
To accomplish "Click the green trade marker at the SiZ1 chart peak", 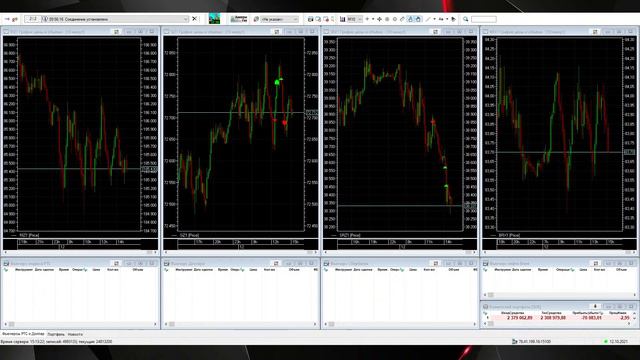I will [x=277, y=82].
